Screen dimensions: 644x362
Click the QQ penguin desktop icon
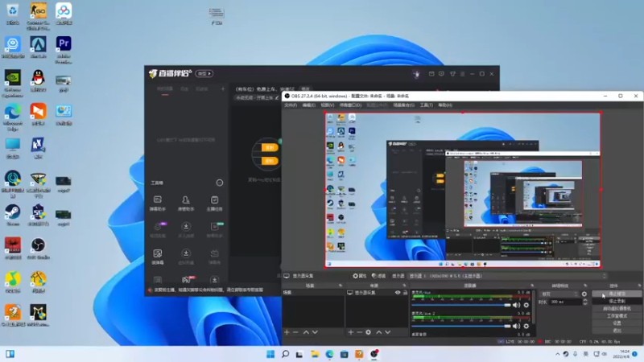point(38,80)
